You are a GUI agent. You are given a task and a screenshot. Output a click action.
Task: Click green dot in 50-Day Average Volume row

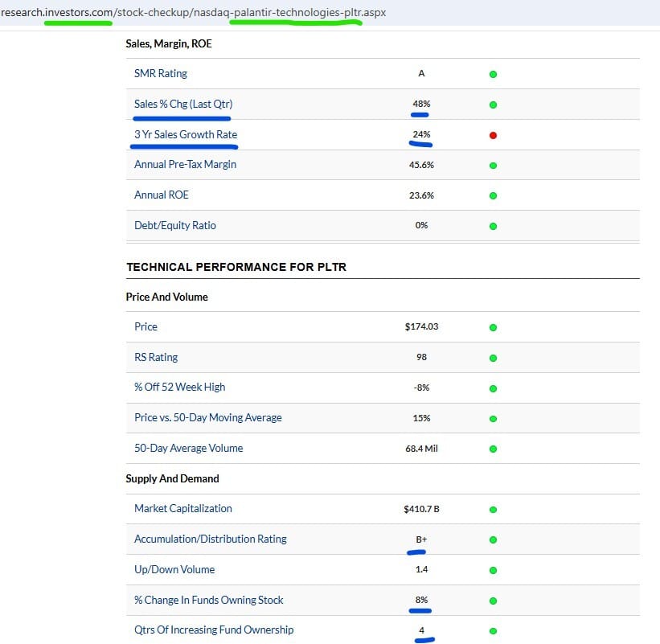tap(493, 449)
